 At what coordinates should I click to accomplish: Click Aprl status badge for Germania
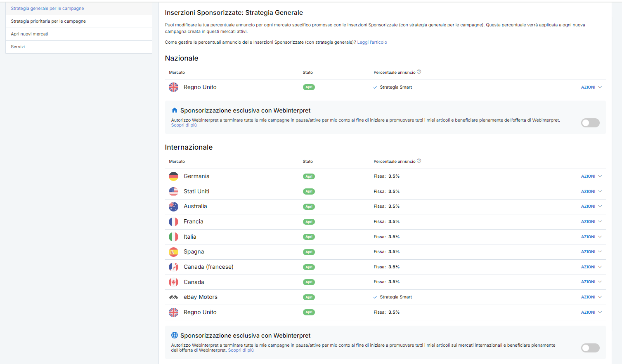pos(309,176)
